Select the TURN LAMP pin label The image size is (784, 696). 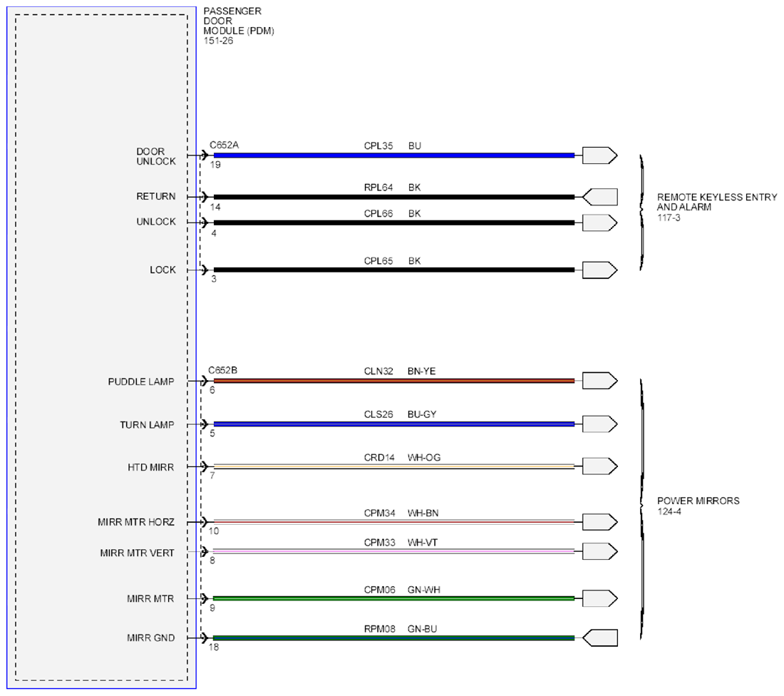coord(147,425)
